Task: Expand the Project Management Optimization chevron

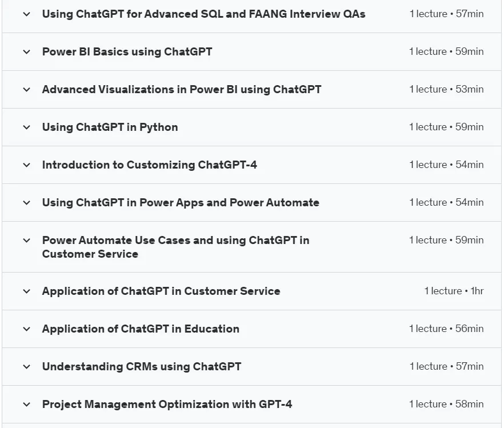Action: click(27, 405)
